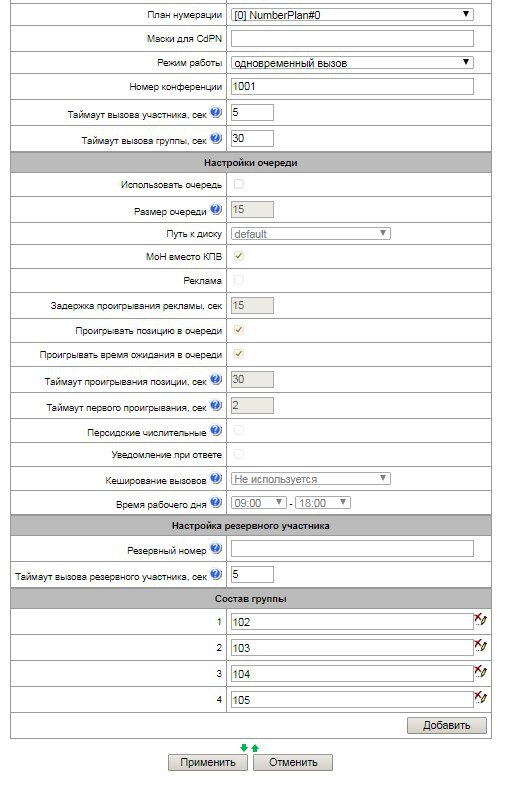Click group member field containing 105
Image resolution: width=514 pixels, height=794 pixels.
(352, 699)
